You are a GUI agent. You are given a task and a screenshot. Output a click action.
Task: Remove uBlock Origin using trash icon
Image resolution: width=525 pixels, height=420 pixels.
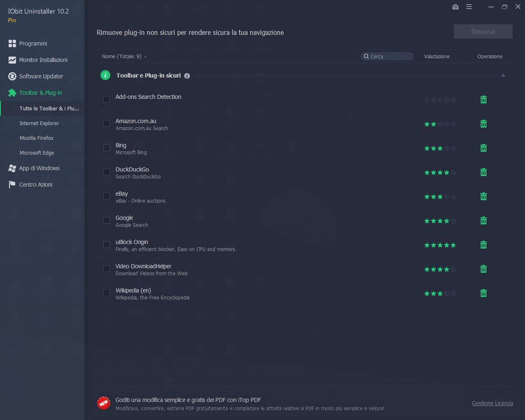pyautogui.click(x=483, y=245)
